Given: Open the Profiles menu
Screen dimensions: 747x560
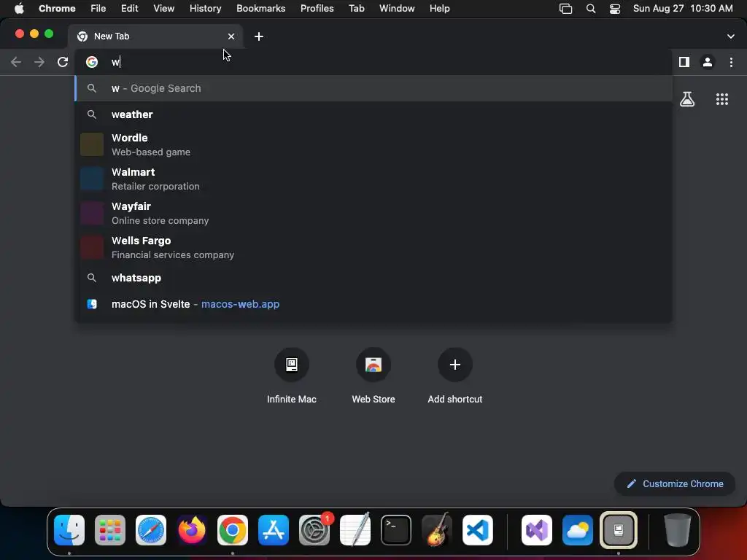Looking at the screenshot, I should (317, 8).
